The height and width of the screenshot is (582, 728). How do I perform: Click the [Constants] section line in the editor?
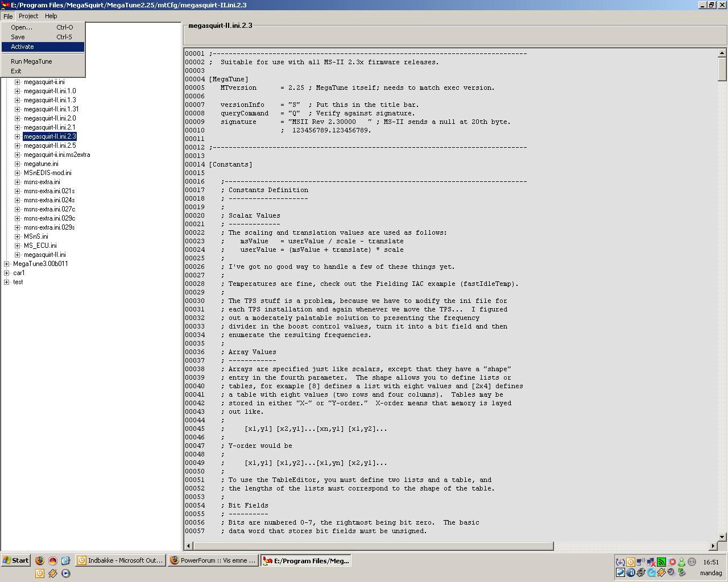pos(230,164)
